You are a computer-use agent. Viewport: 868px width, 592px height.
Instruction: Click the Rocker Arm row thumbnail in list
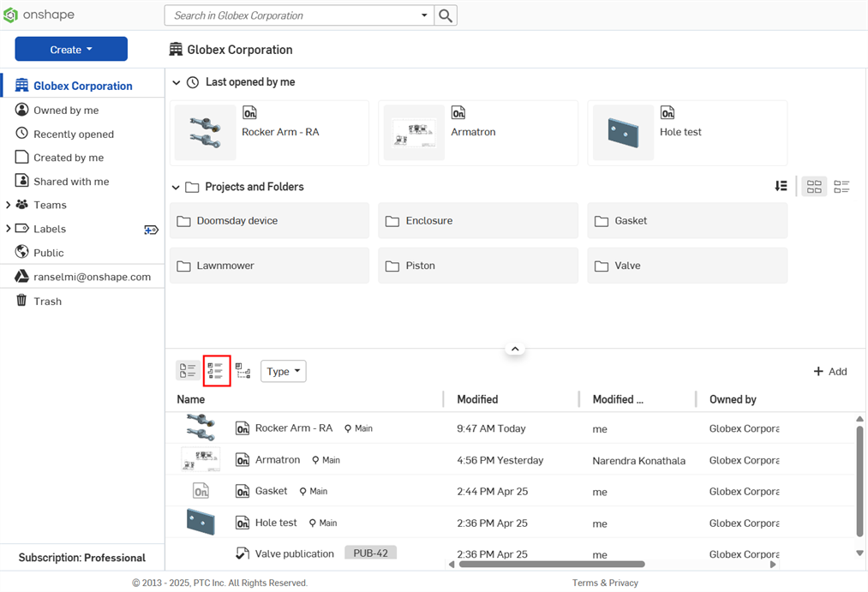tap(201, 428)
